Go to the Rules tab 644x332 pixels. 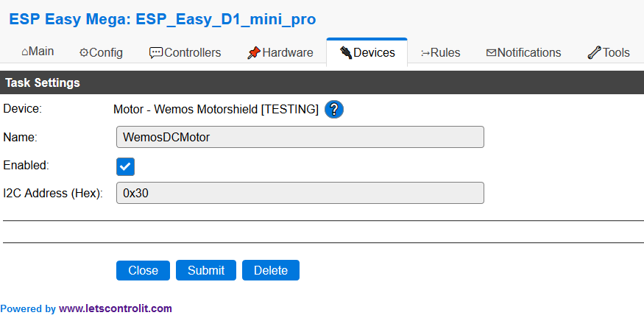tap(440, 52)
